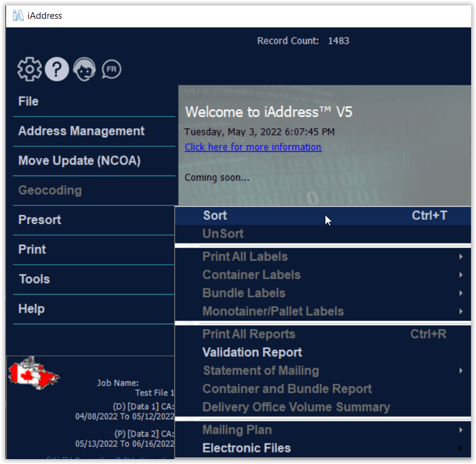Expand the Bundle Labels submenu arrow

coord(461,293)
